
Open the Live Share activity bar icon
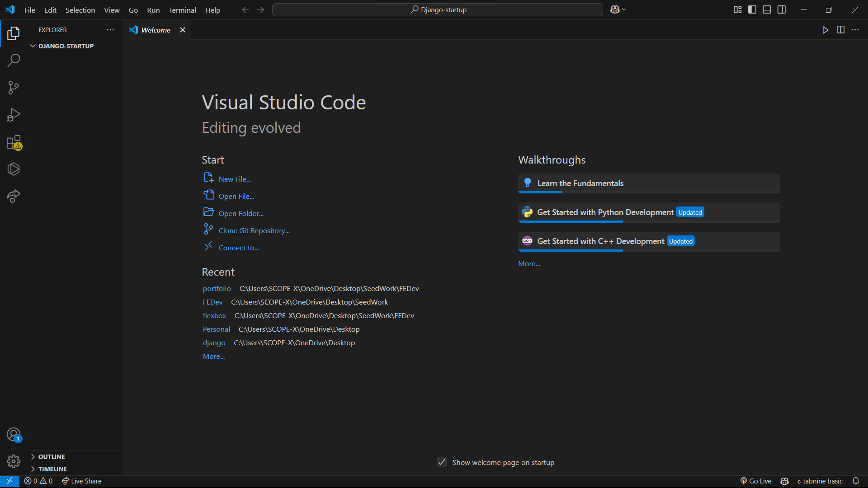tap(14, 196)
